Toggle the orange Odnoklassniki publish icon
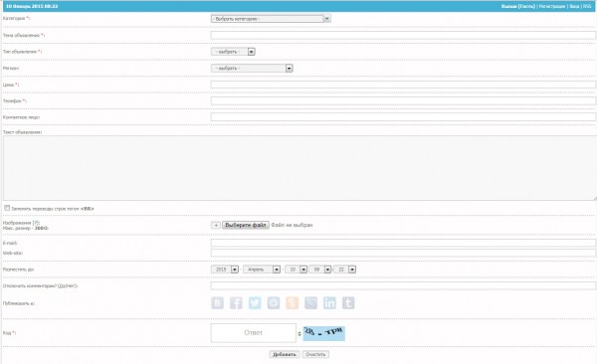597x364 pixels. click(292, 303)
